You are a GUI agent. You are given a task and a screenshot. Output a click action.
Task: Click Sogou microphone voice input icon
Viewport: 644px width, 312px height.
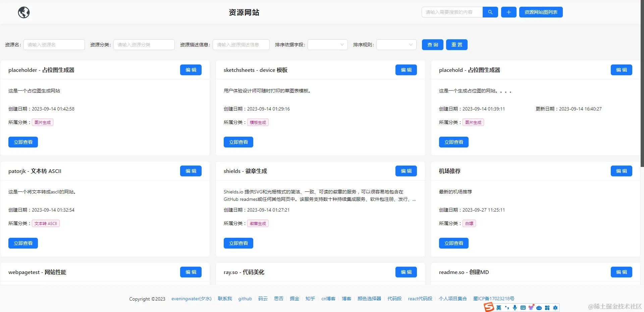tap(515, 308)
